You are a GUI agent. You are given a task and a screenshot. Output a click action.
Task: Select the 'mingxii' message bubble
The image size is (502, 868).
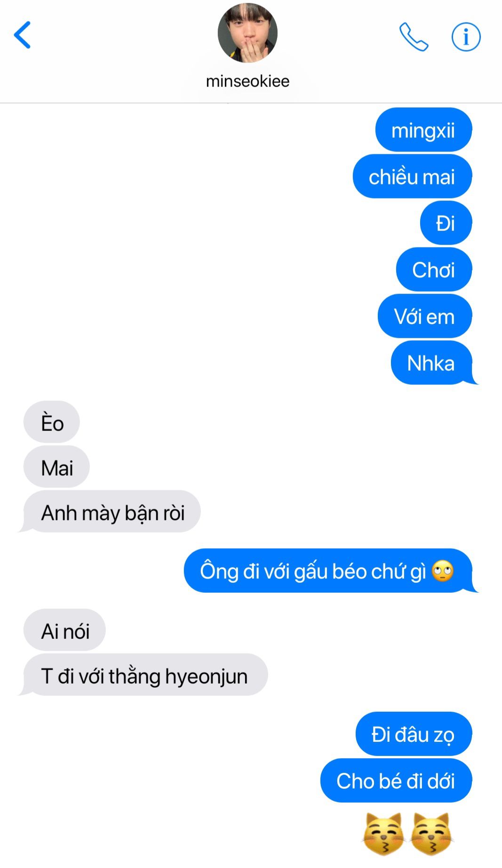[423, 130]
